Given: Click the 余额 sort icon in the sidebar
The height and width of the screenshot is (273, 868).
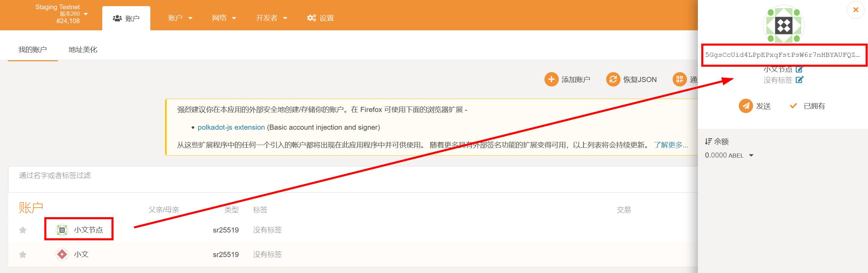Looking at the screenshot, I should [708, 141].
